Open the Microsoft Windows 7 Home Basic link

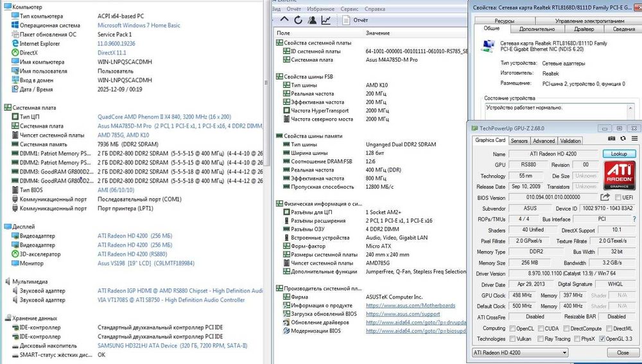(139, 26)
